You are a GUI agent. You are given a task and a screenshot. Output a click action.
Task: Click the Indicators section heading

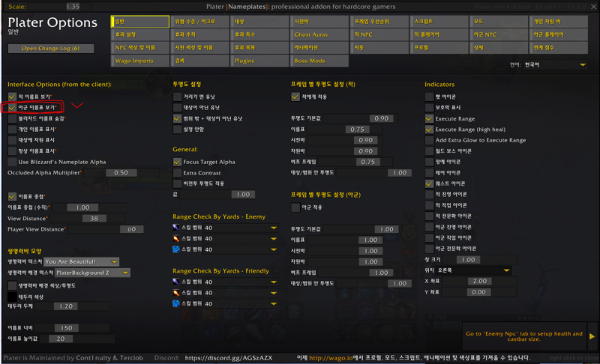click(439, 85)
